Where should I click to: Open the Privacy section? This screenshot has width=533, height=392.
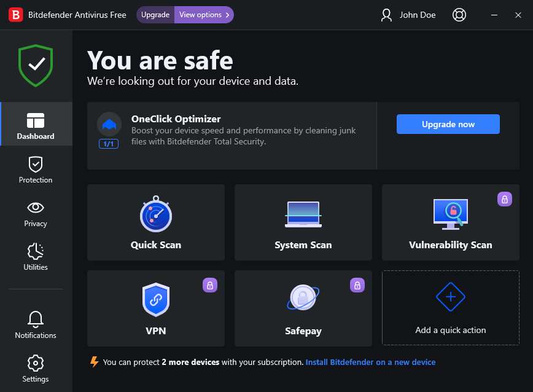tap(36, 213)
